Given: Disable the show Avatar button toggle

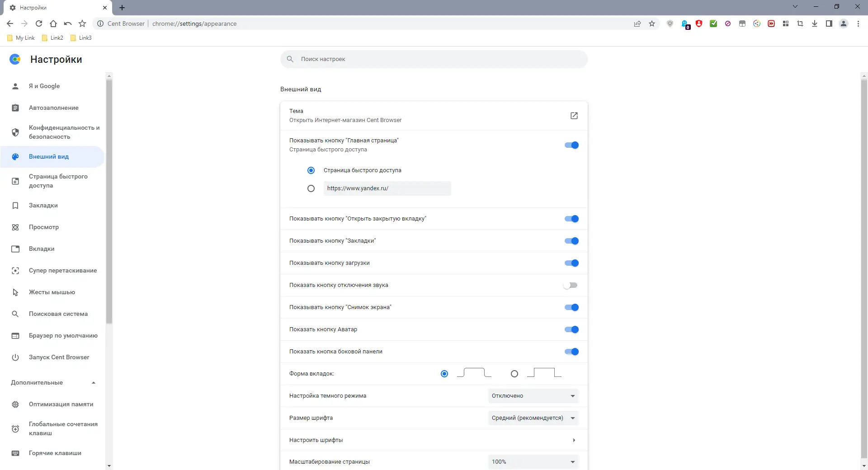Looking at the screenshot, I should tap(571, 329).
